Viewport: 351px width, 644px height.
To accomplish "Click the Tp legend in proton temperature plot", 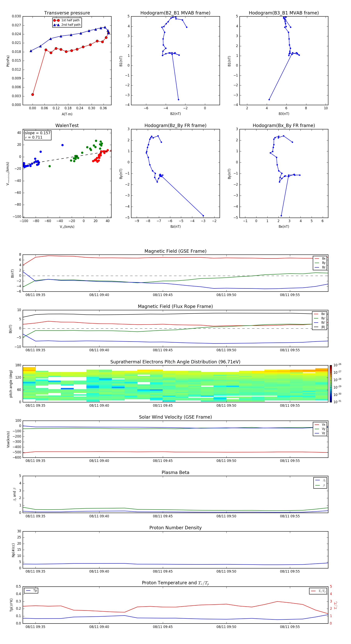I will (31, 591).
